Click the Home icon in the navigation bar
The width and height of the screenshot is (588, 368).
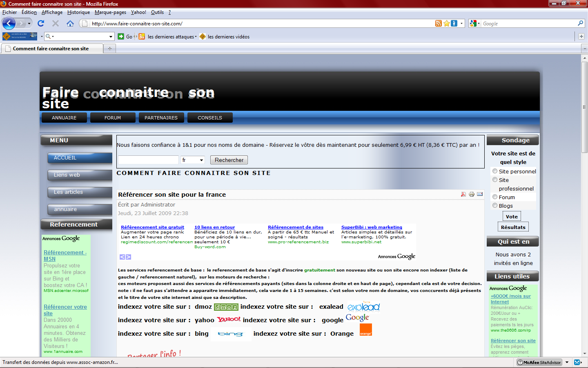point(70,23)
